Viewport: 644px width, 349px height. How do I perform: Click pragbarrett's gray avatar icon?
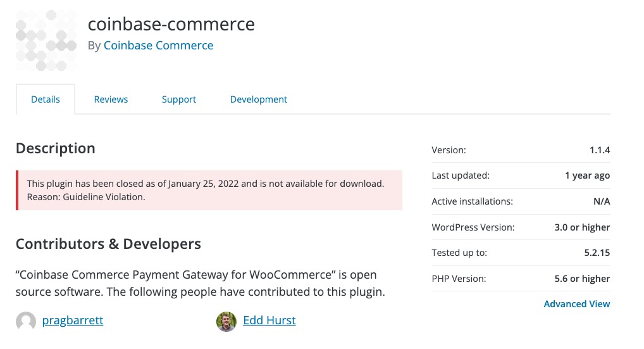click(26, 321)
